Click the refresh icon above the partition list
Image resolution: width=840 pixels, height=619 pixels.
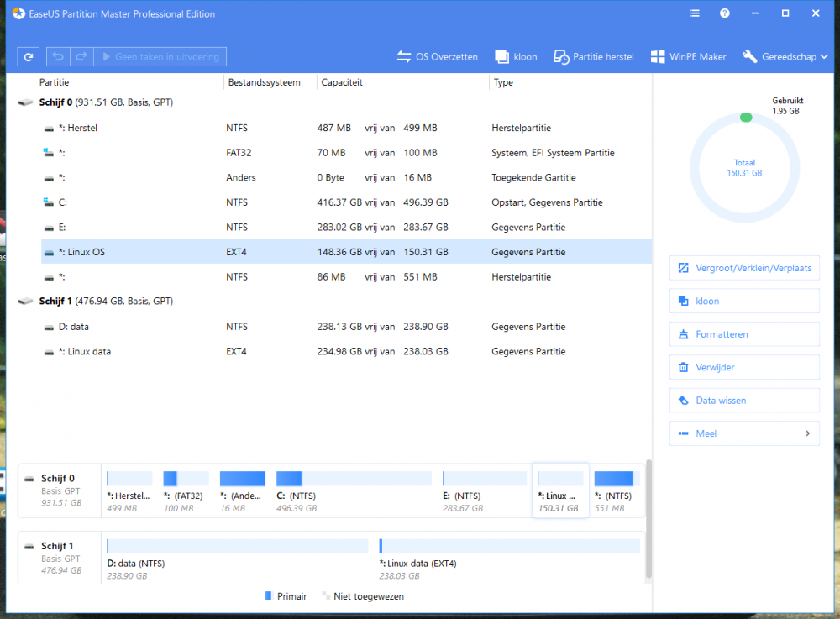pyautogui.click(x=28, y=56)
